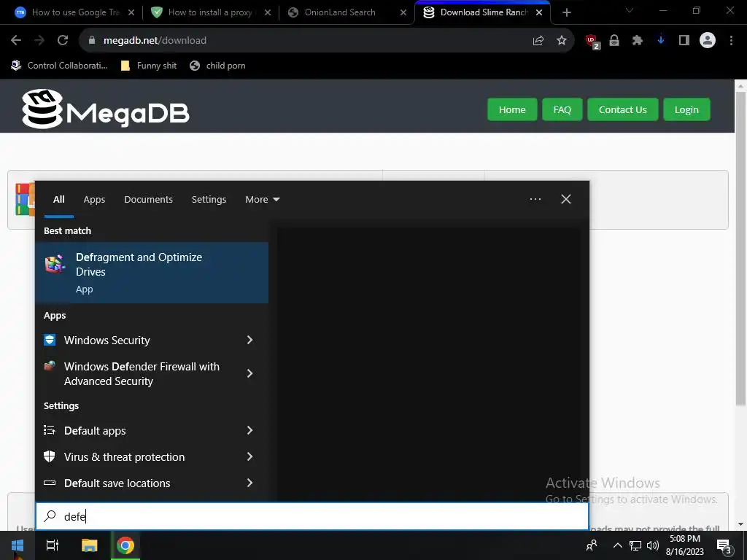
Task: Select the All search filter tab
Action: [x=58, y=200]
